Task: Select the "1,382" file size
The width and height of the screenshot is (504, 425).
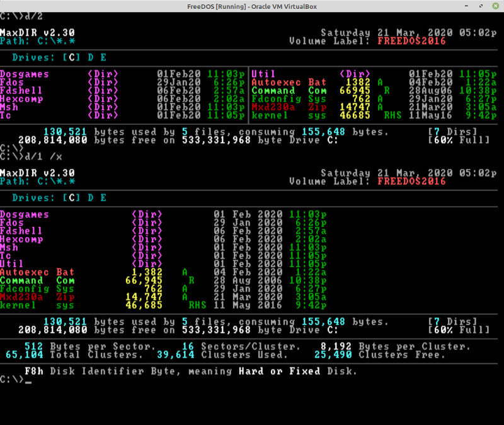Action: click(x=147, y=272)
